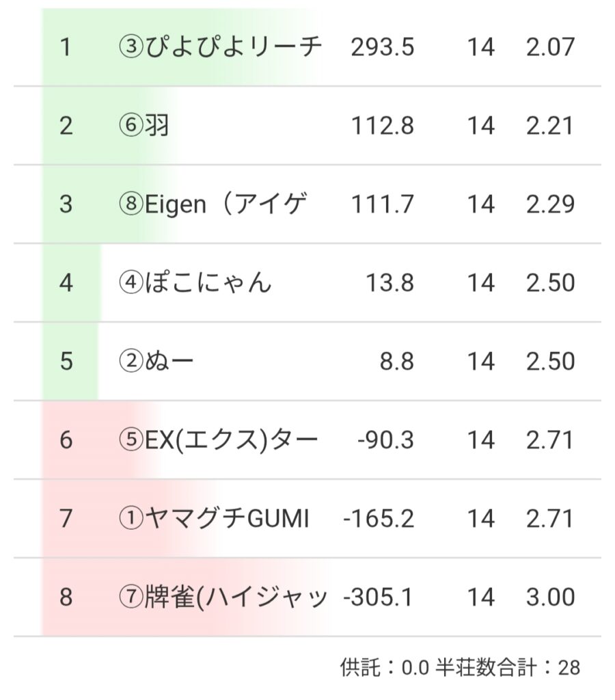615x700 pixels.
Task: Click the -165.2 negative score
Action: (x=379, y=519)
